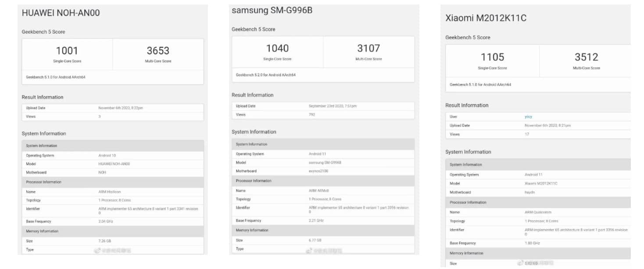644x269 pixels.
Task: Click Huawei's upload date November 6th 2020, 8:22pm
Action: [121, 108]
